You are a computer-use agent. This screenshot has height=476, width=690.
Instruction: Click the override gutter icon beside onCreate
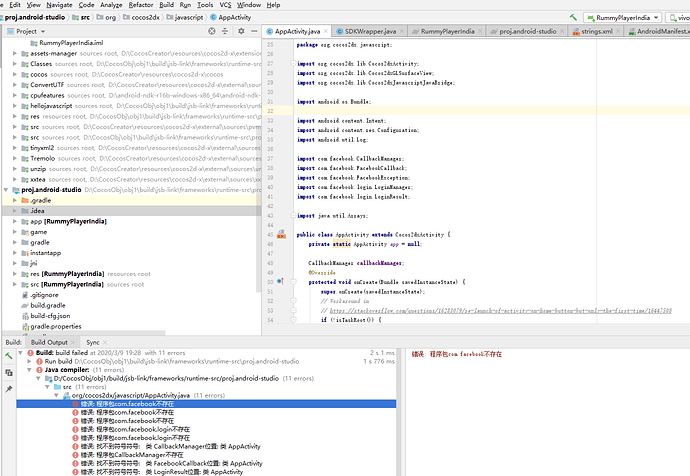pyautogui.click(x=280, y=282)
